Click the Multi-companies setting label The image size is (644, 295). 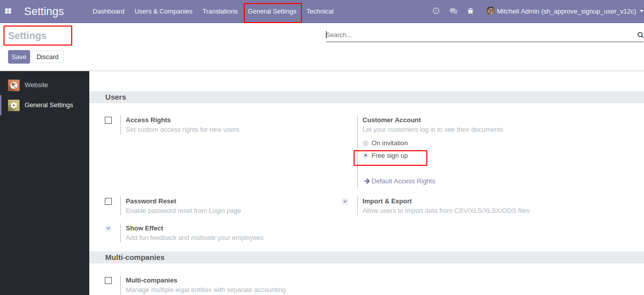pyautogui.click(x=151, y=280)
